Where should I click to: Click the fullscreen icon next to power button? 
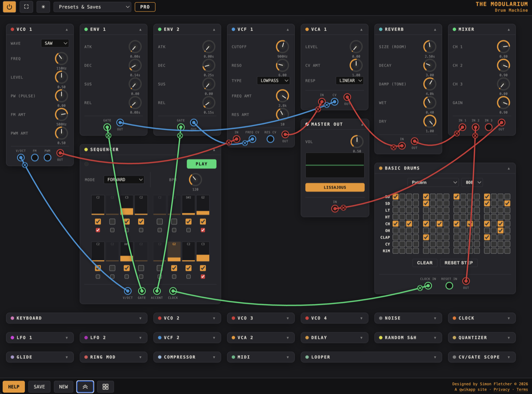(26, 7)
